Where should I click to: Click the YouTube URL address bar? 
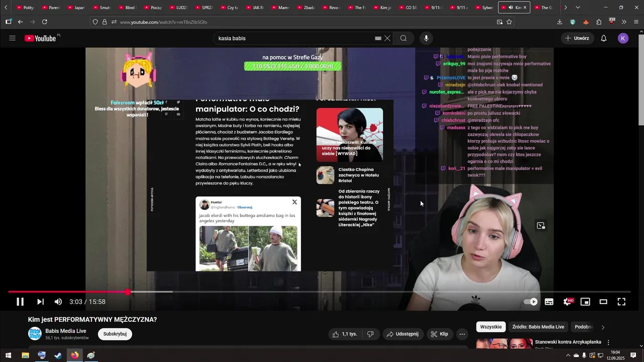(x=302, y=22)
